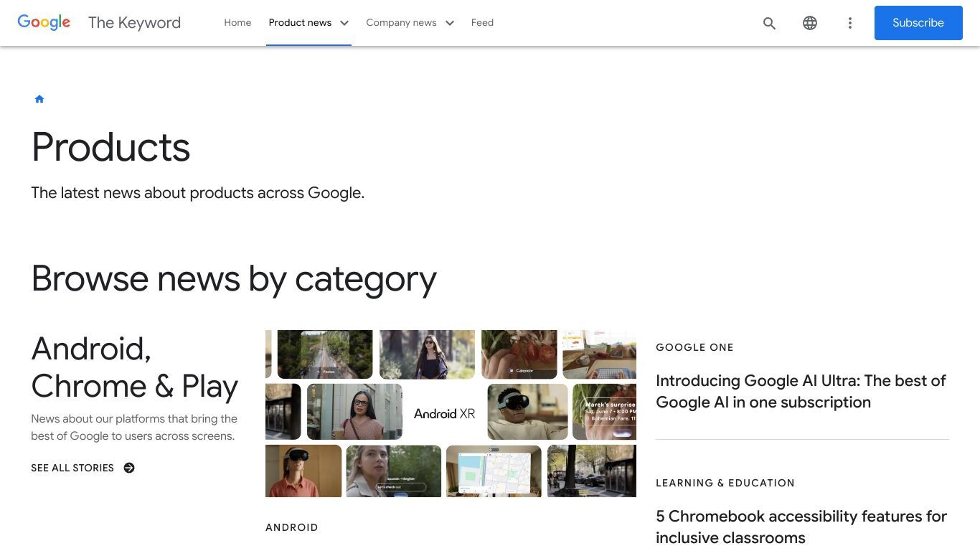The width and height of the screenshot is (980, 551).
Task: Open the three-dot more options menu
Action: (850, 23)
